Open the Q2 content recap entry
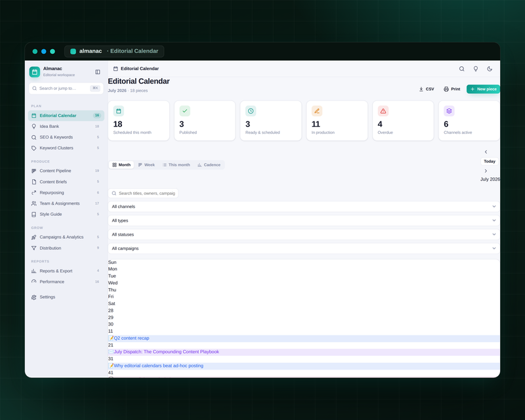 coord(304,338)
